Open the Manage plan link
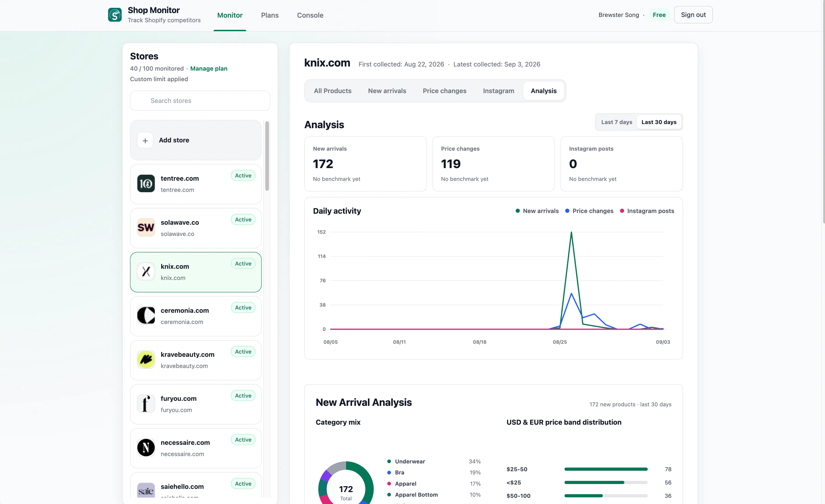 point(209,69)
